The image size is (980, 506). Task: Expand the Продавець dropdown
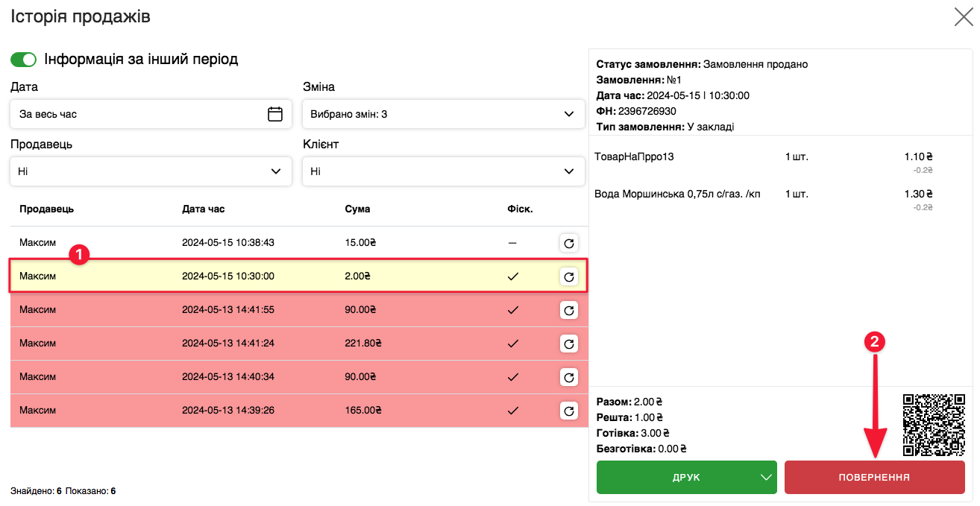coord(151,171)
